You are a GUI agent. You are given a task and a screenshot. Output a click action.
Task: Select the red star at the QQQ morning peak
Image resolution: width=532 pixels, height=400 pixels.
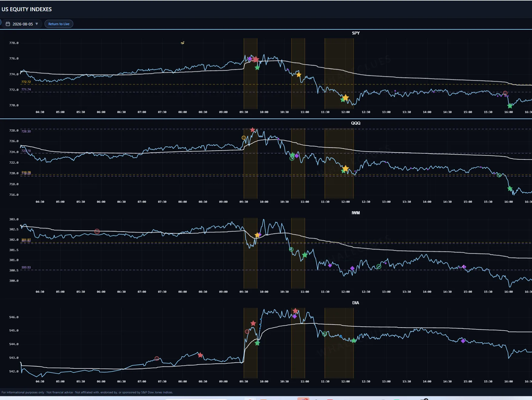point(253,130)
